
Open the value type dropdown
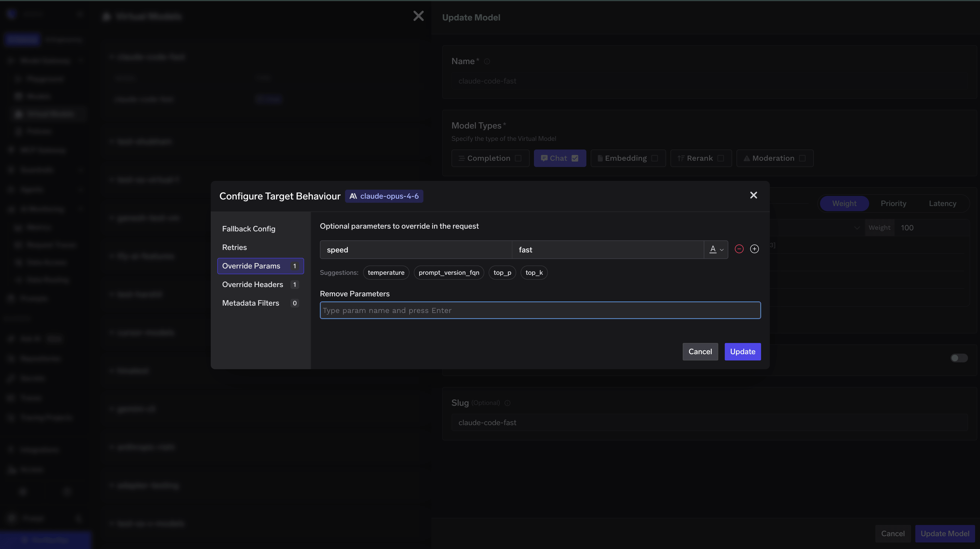(x=716, y=249)
